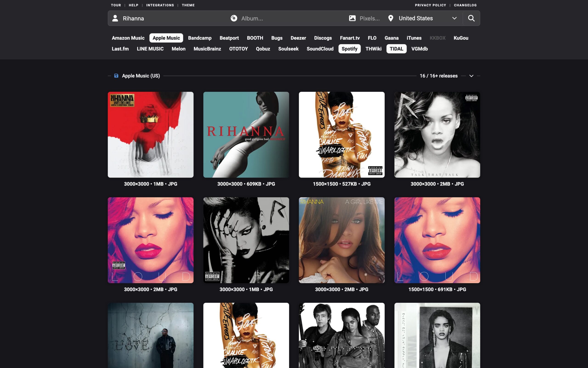The image size is (588, 368).
Task: Toggle the iTunes source
Action: (414, 38)
